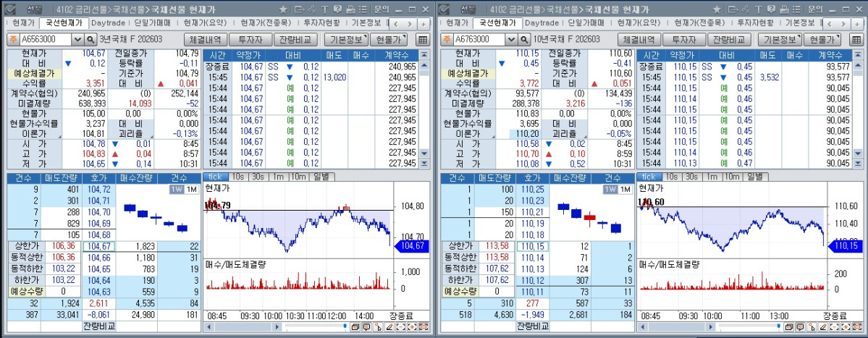Toggle 1W candle view in right window
868x338 pixels.
point(610,189)
